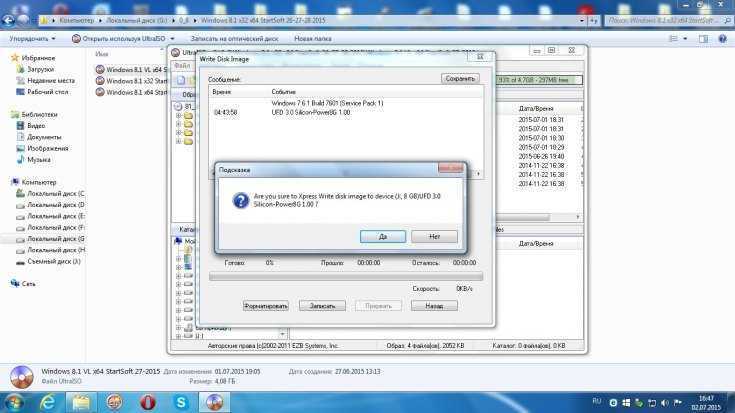
Task: Click the Сохранить button in message area
Action: [x=460, y=78]
